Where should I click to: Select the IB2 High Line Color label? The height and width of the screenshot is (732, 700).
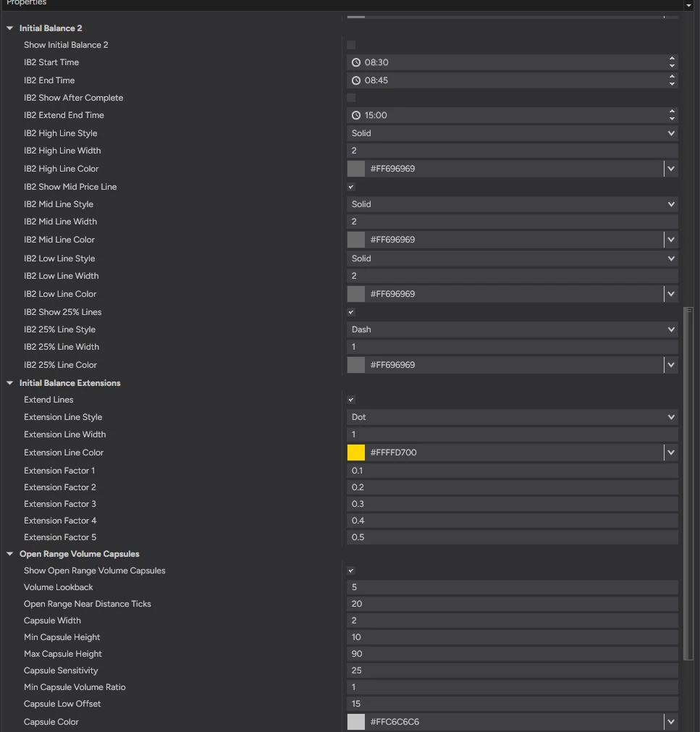pos(61,169)
